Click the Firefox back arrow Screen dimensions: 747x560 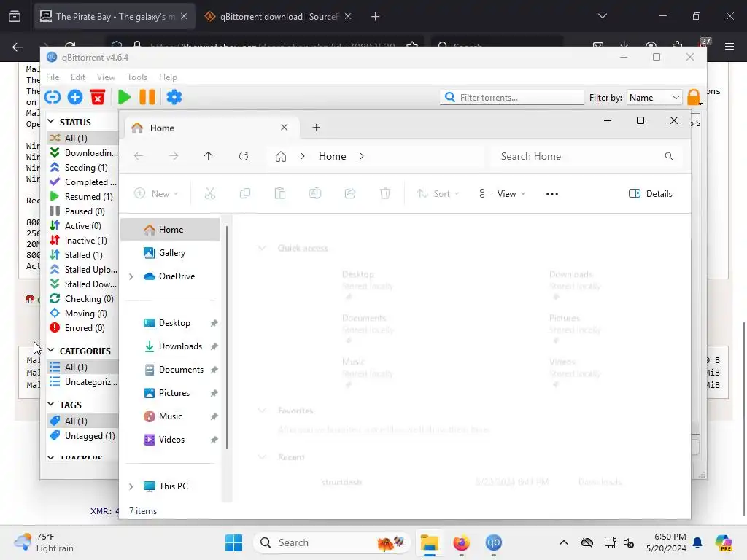click(x=18, y=47)
